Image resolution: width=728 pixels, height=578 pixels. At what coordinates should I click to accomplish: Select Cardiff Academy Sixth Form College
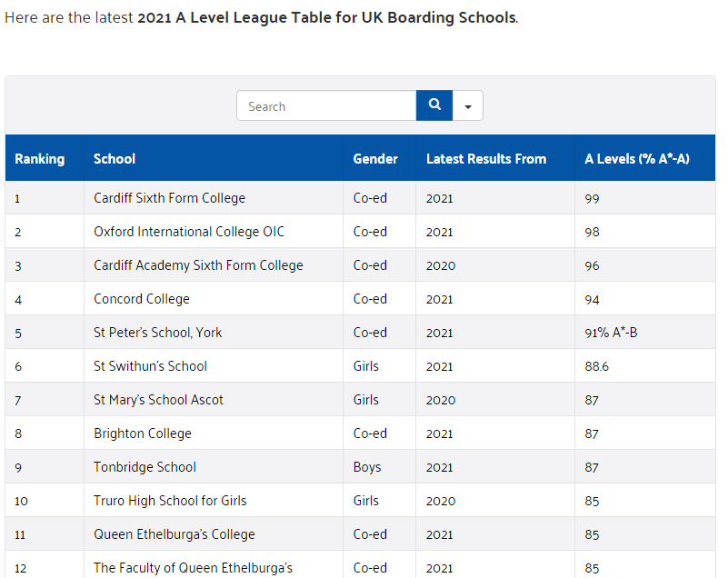pos(198,265)
